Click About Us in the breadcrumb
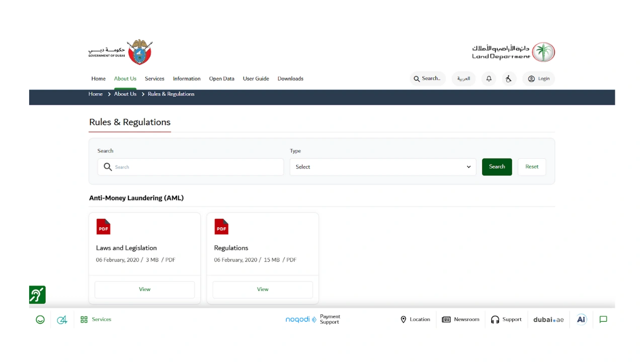Viewport: 644px width, 362px height. [125, 94]
